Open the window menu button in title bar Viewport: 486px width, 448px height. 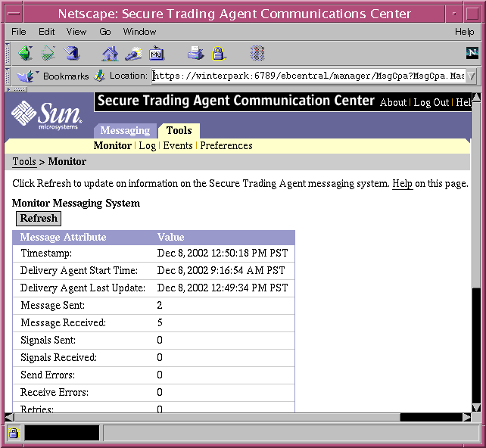(x=14, y=14)
